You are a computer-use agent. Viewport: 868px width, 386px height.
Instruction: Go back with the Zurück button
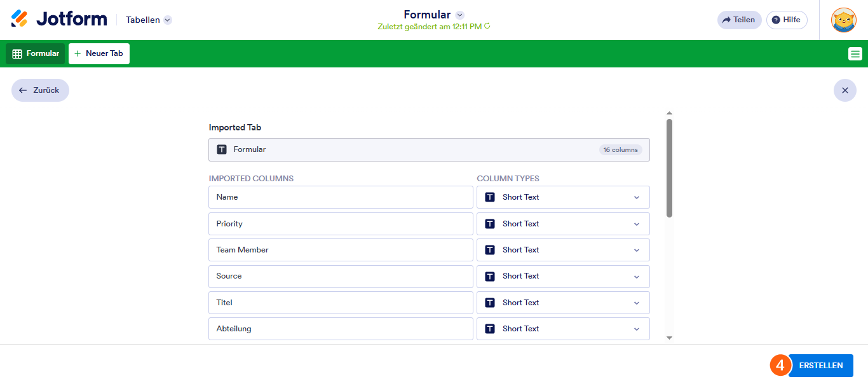coord(40,90)
